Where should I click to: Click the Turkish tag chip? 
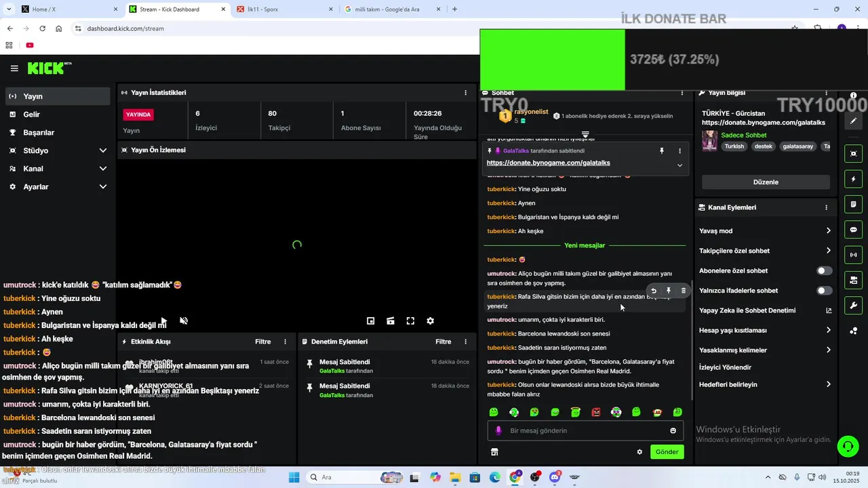click(734, 146)
